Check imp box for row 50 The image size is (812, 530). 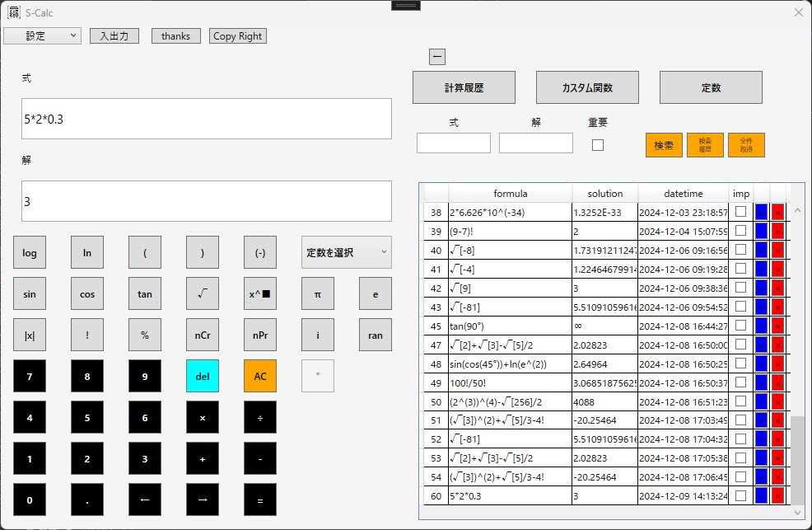tap(741, 401)
